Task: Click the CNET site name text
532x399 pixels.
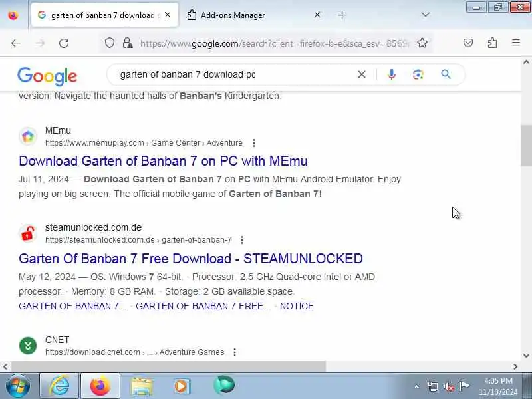Action: coord(57,340)
